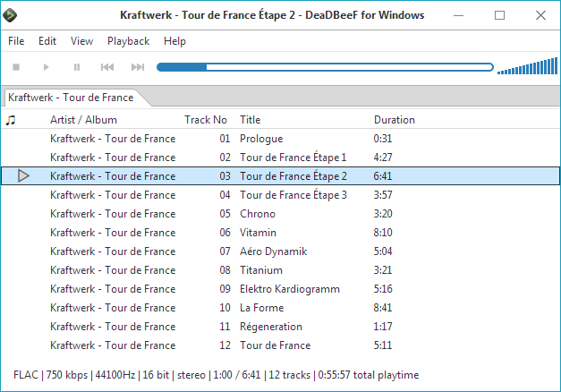Open the Playback menu
561x392 pixels.
(128, 41)
